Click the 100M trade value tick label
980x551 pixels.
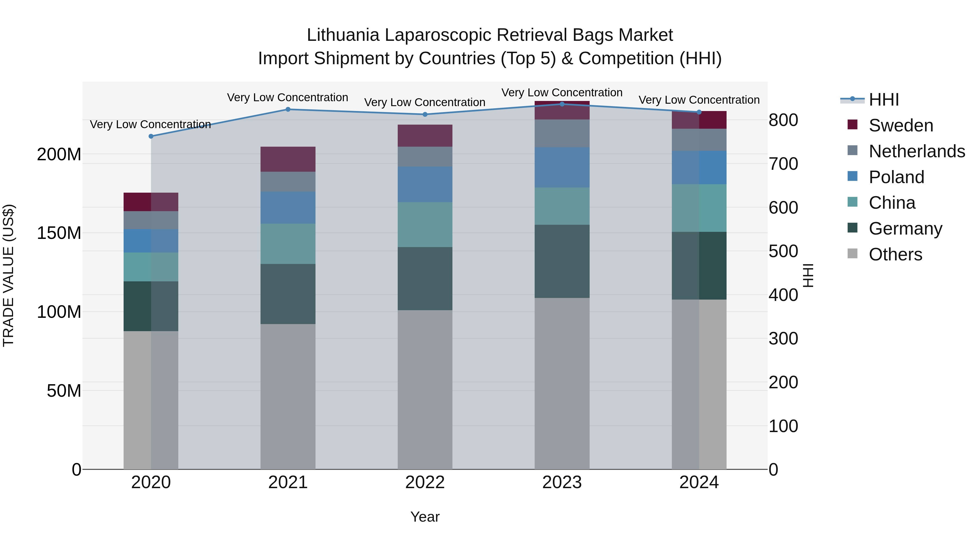coord(59,312)
